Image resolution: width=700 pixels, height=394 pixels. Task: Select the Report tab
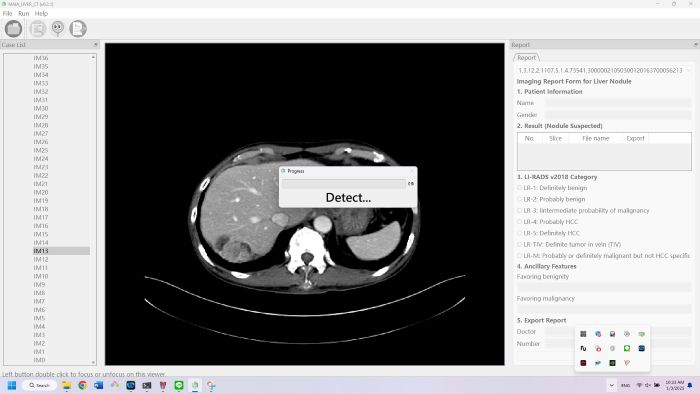(x=526, y=58)
